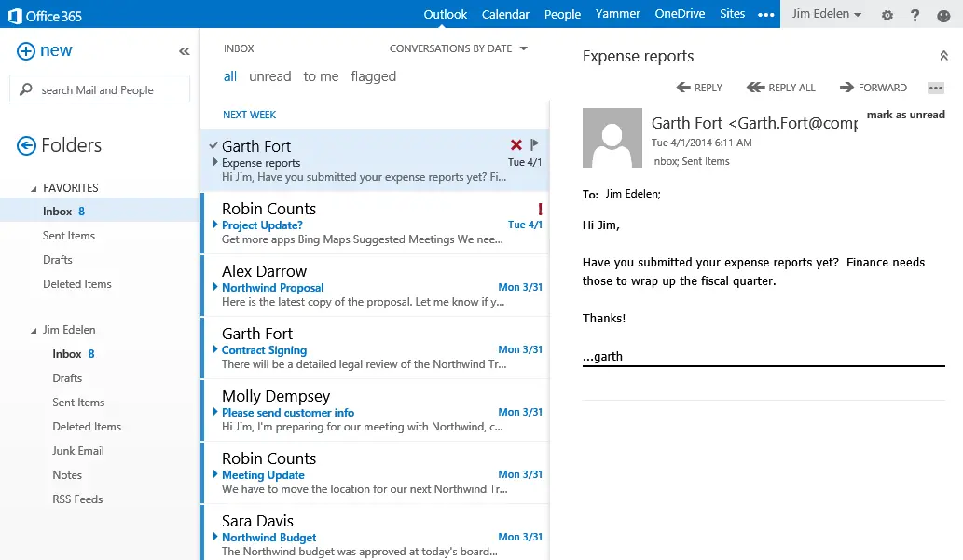Open Yammer from the top navigation
This screenshot has height=560, width=963.
coord(618,14)
